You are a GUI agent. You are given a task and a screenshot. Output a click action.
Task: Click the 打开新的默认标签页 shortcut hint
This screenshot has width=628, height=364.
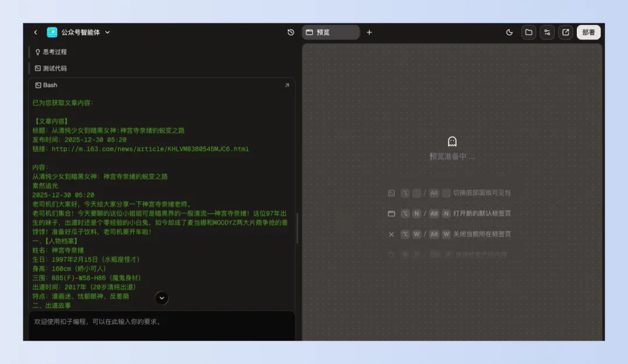pos(482,213)
